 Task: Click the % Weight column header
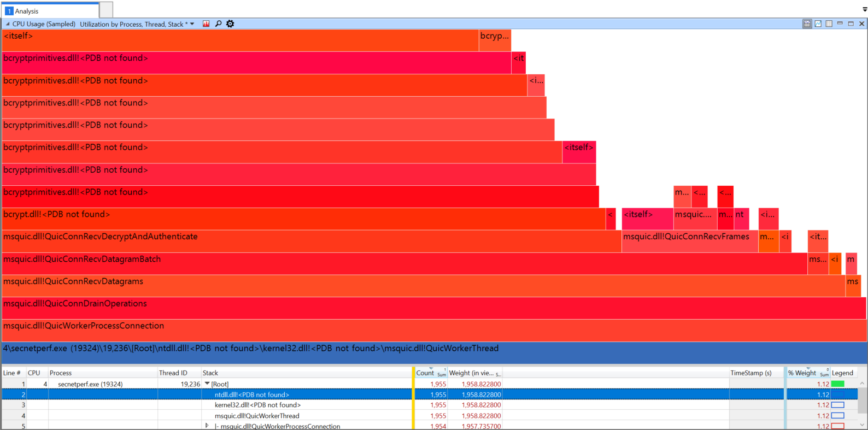(x=808, y=373)
